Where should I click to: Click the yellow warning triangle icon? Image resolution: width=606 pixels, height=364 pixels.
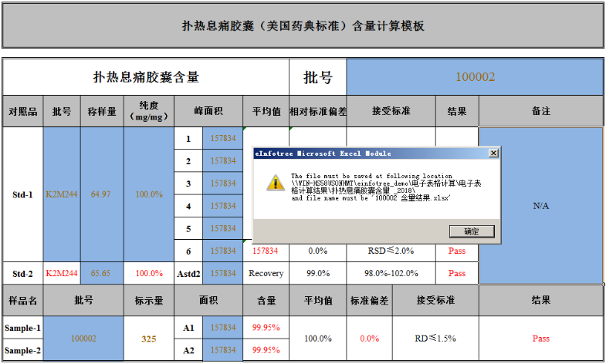[274, 182]
